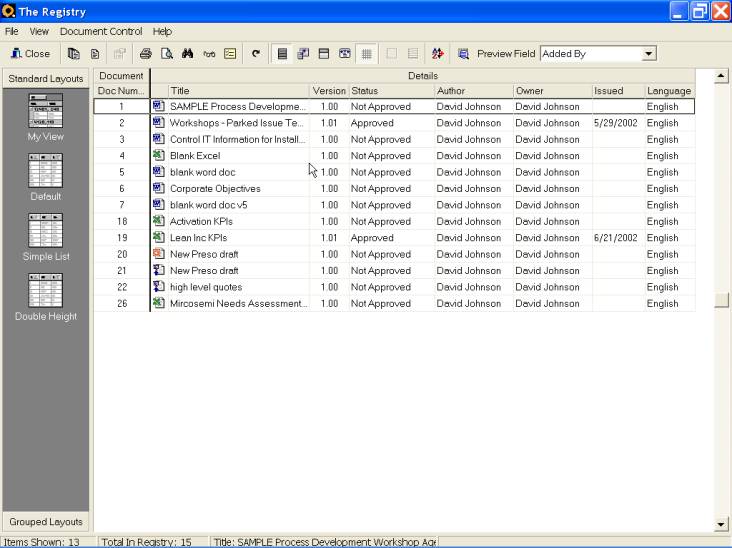
Task: Open print preview with the magnifier page icon
Action: pos(167,54)
